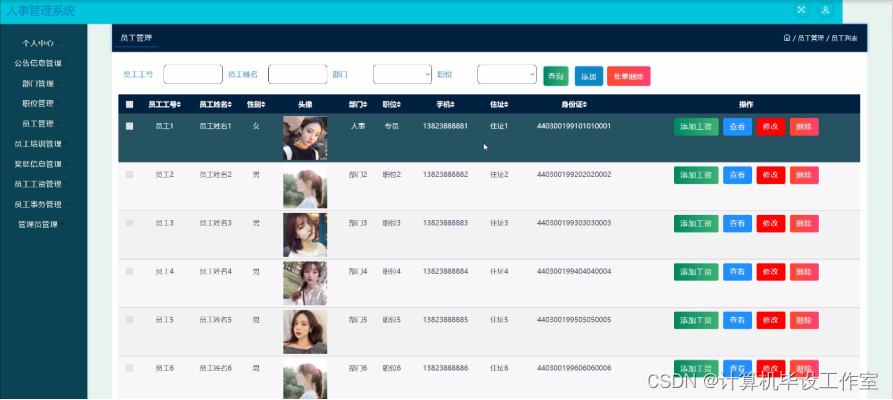Open avatar photo of 员工1

(x=305, y=138)
